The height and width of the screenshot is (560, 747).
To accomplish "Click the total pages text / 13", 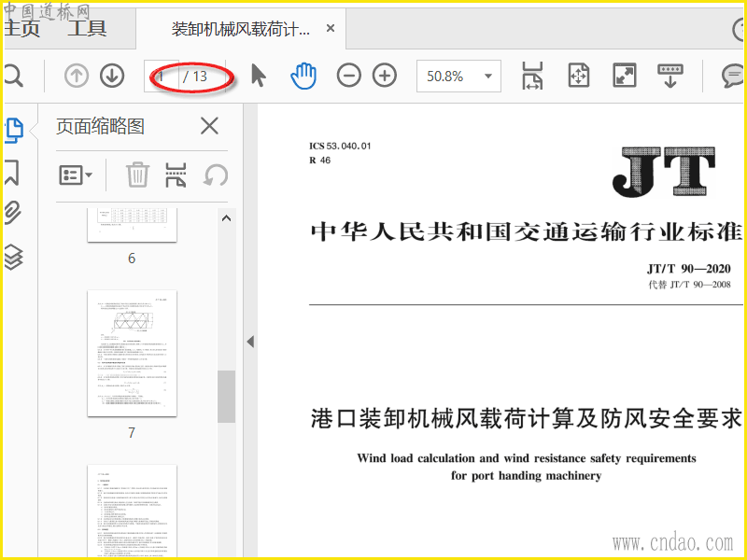I will pyautogui.click(x=195, y=77).
